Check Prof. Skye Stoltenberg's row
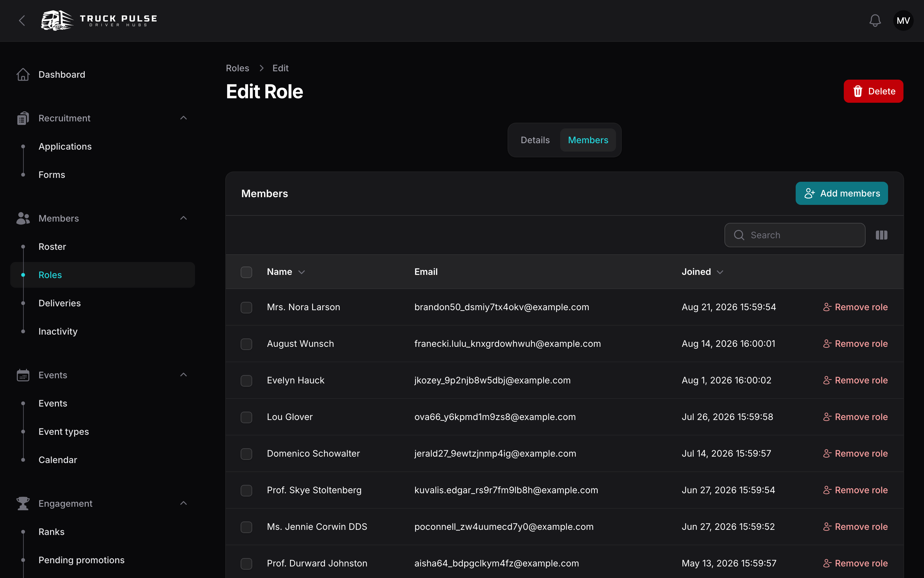Viewport: 924px width, 578px height. coord(246,490)
